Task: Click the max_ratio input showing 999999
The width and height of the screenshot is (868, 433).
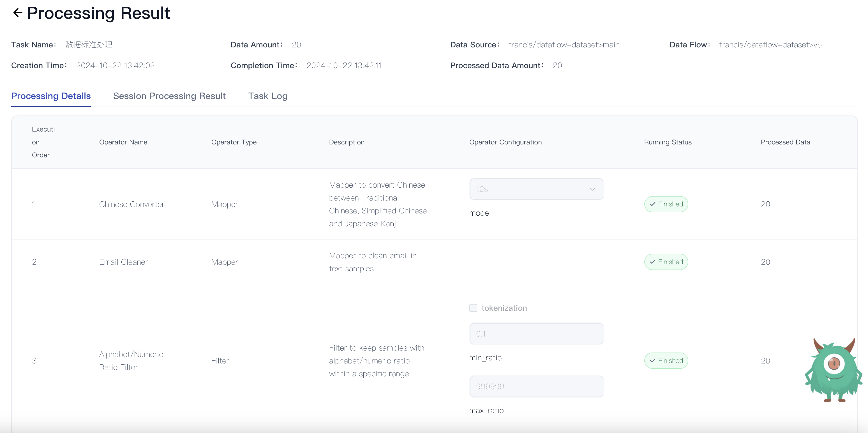Action: tap(536, 386)
